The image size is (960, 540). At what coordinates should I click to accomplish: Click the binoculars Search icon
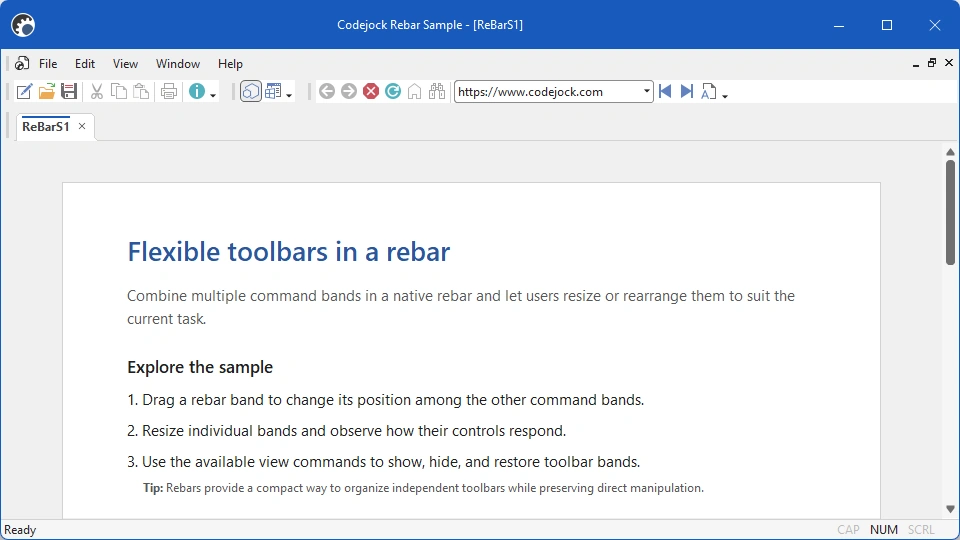pos(437,92)
